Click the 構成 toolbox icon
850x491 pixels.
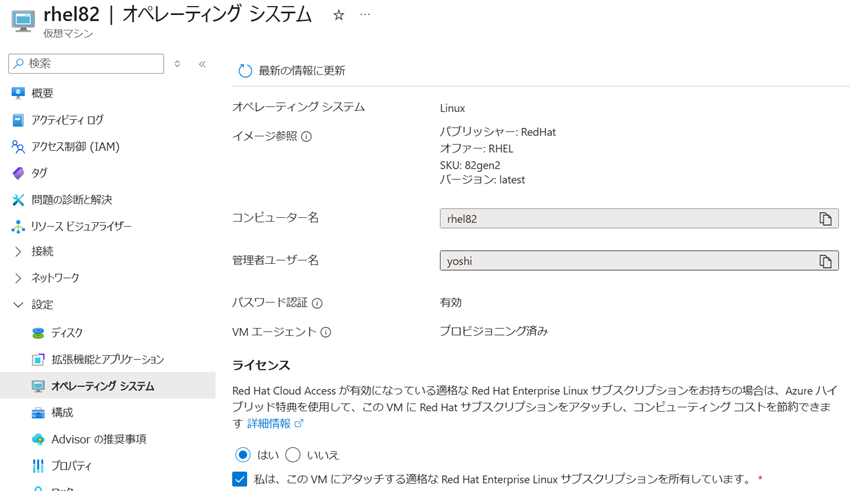click(x=38, y=412)
